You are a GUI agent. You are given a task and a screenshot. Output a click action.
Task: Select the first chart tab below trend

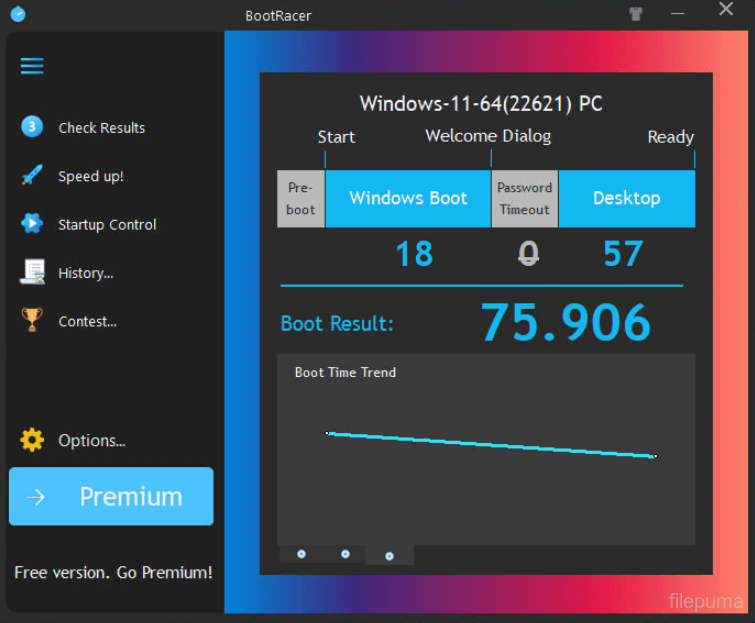click(301, 554)
